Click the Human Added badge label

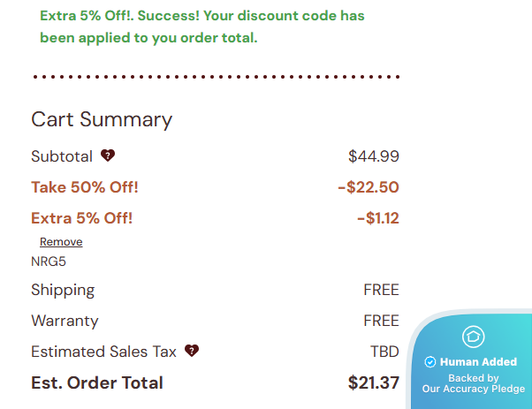tap(478, 362)
